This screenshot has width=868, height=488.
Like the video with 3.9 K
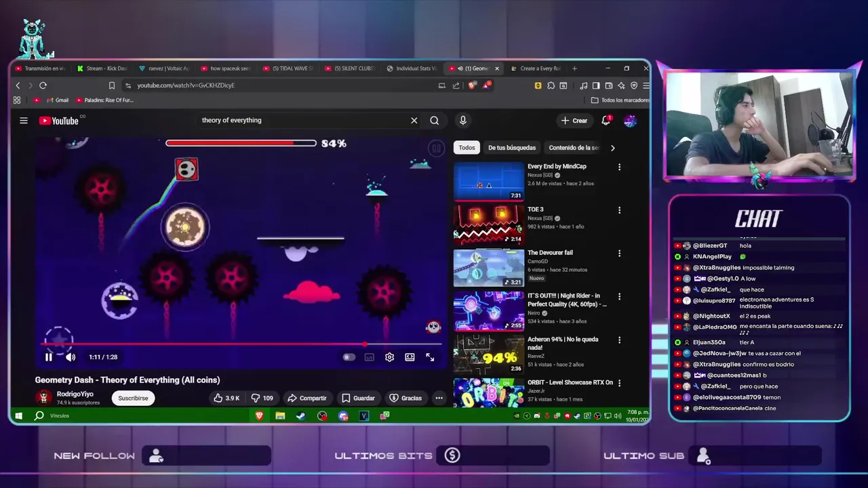click(226, 399)
